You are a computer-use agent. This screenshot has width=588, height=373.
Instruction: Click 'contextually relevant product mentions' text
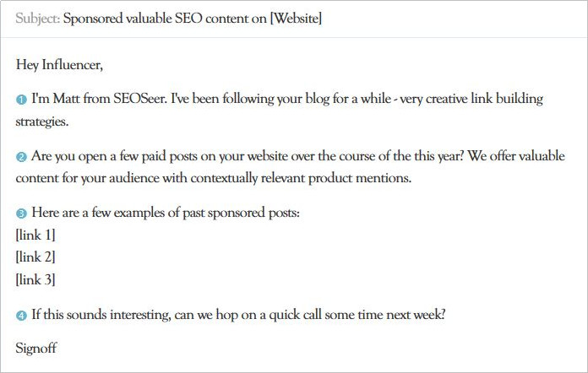click(x=301, y=178)
